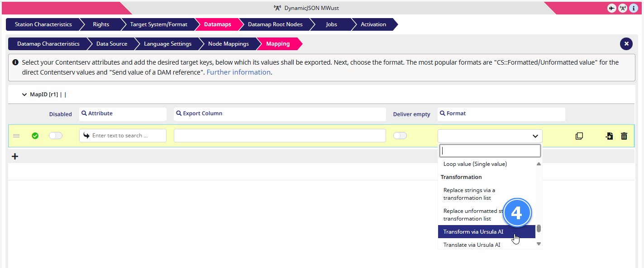Screen dimensions: 644x268
Task: Select Replace strings via a transformation list
Action: pyautogui.click(x=487, y=194)
